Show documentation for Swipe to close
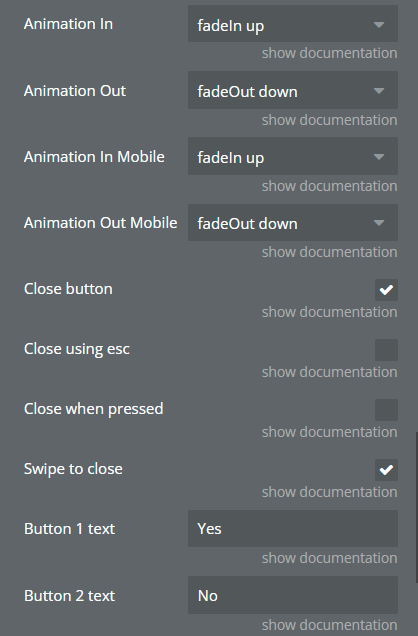The width and height of the screenshot is (418, 636). pyautogui.click(x=329, y=492)
